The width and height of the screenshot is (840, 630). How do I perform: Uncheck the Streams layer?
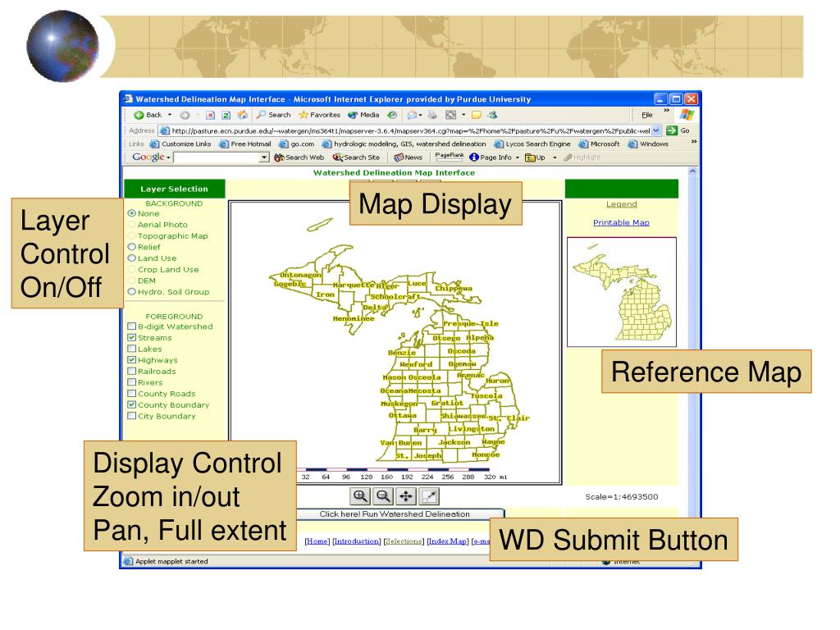click(132, 337)
